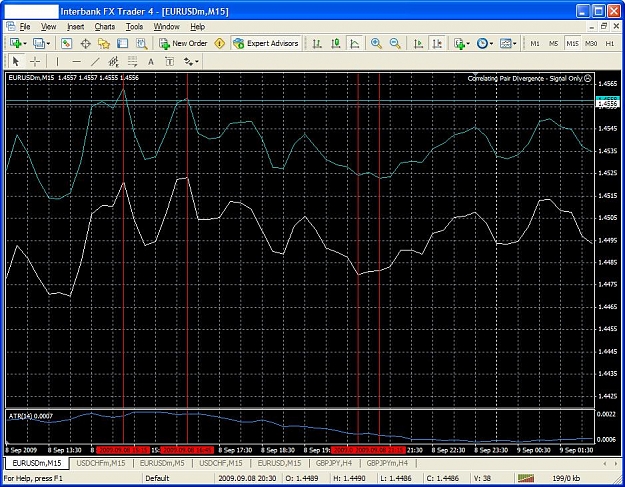This screenshot has width=625, height=487.
Task: Toggle Expert Advisors on or off
Action: point(266,43)
